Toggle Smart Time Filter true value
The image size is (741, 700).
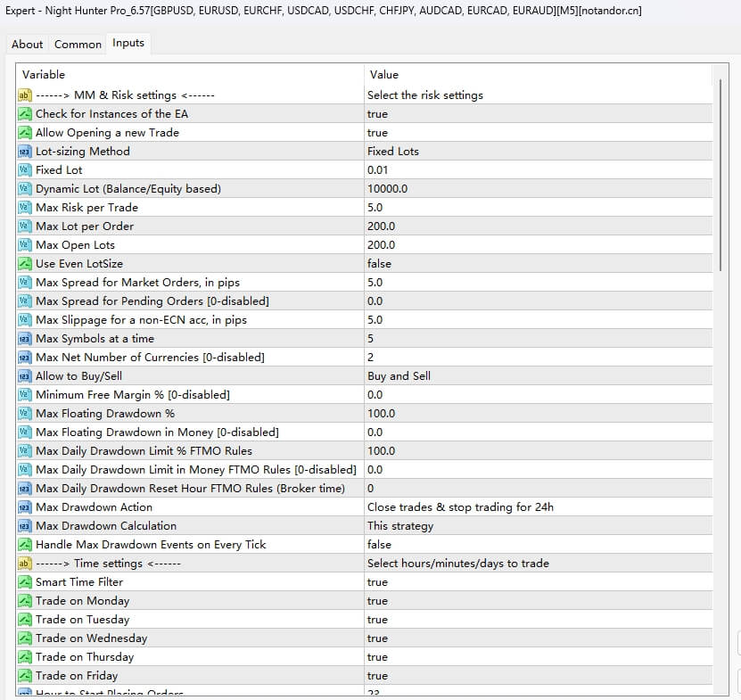pyautogui.click(x=539, y=582)
